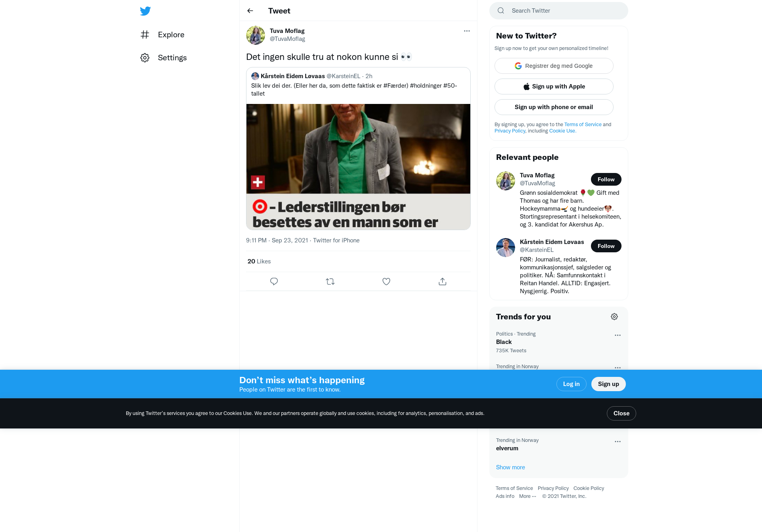The width and height of the screenshot is (762, 532).
Task: Open the quoted tweet's article image
Action: [x=358, y=167]
